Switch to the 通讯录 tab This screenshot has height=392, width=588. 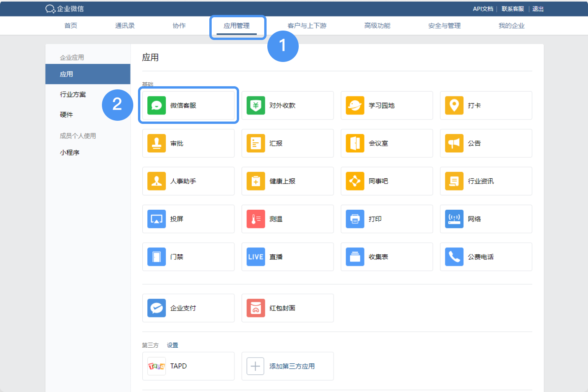125,25
